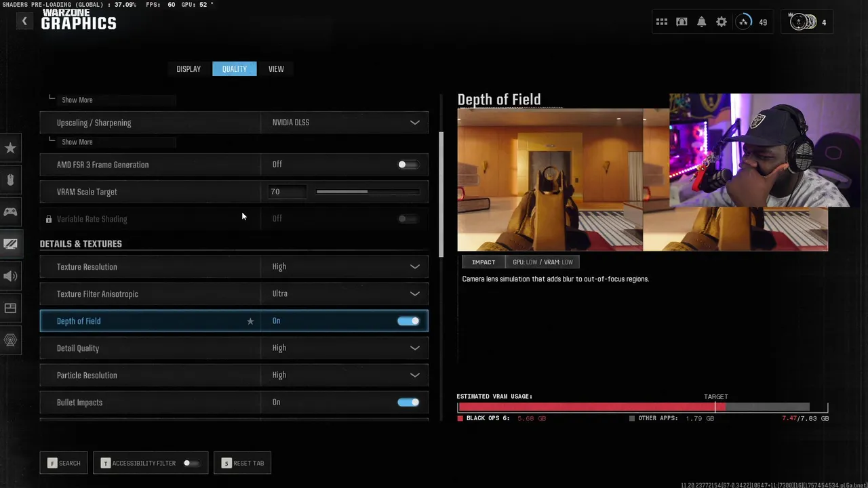Screen dimensions: 868x488
Task: Turn off Depth of Field switch
Action: (408, 321)
